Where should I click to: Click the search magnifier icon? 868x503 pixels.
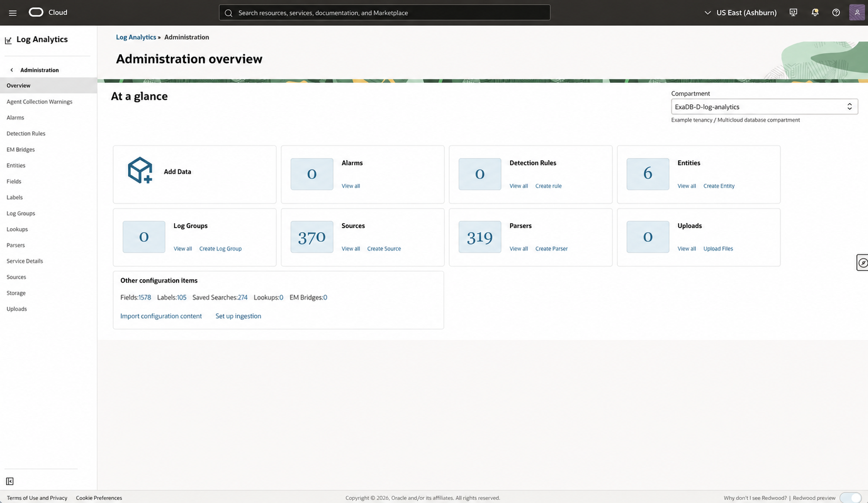[228, 13]
